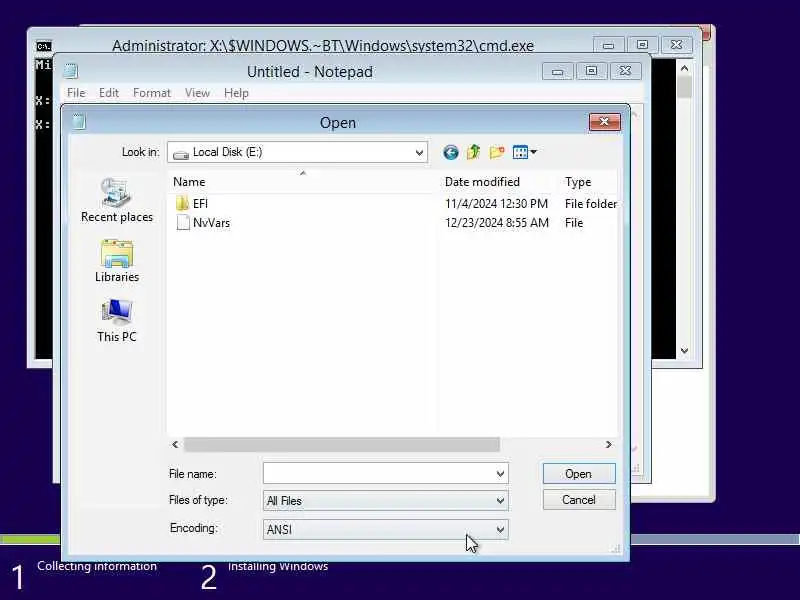Open Notepad Edit menu

[109, 93]
